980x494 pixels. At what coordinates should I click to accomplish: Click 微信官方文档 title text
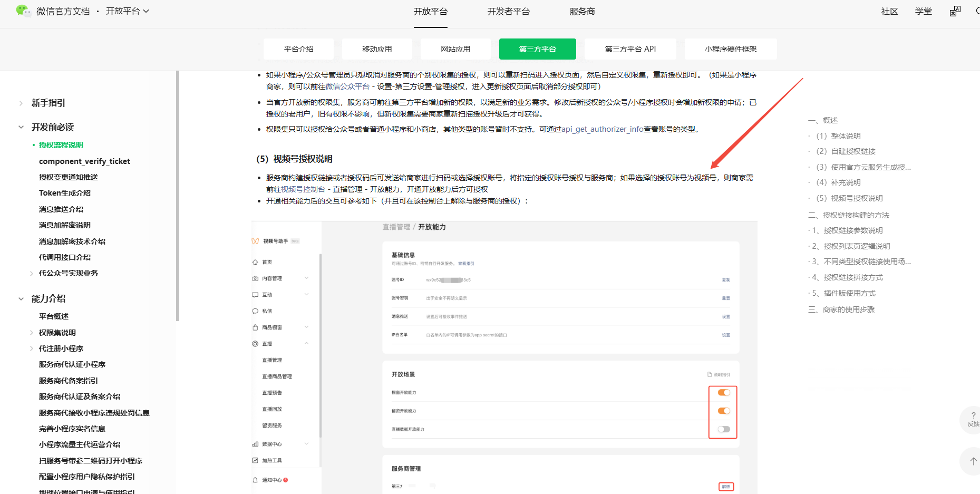[x=63, y=11]
